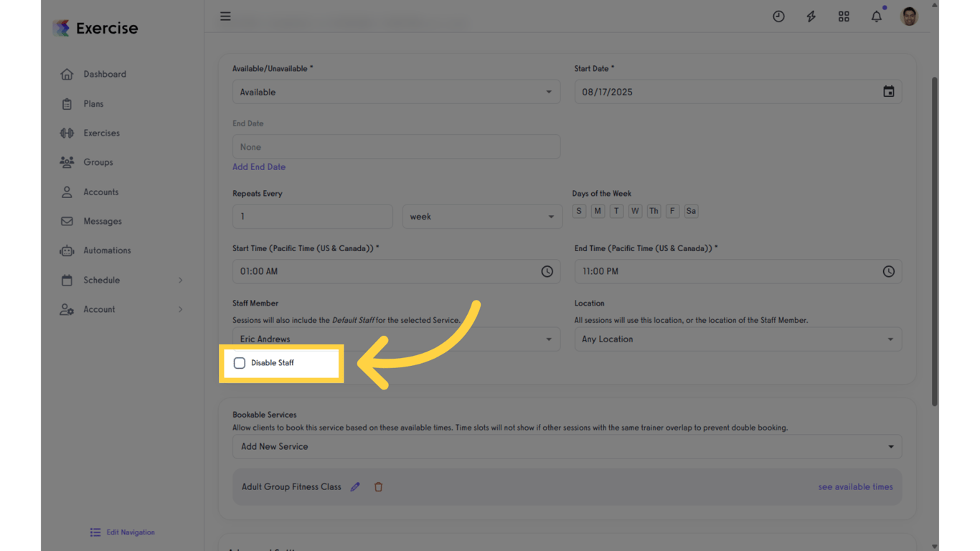Click the Dashboard home icon
The width and height of the screenshot is (980, 551).
click(67, 74)
